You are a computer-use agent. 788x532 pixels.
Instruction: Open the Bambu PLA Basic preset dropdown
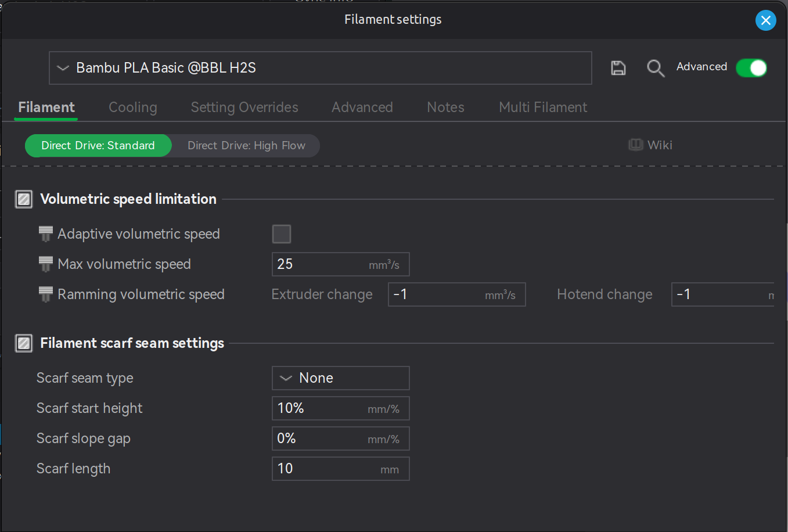(x=321, y=68)
